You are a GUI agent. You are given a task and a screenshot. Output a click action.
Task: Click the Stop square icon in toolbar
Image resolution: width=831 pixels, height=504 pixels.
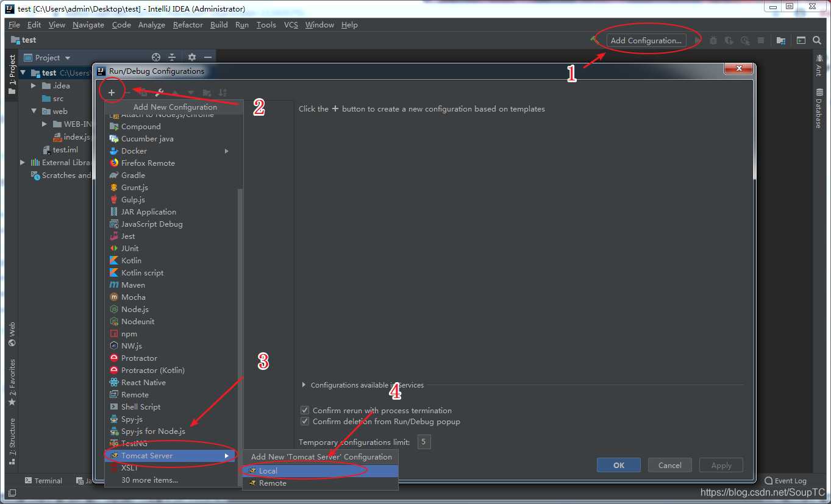click(761, 40)
